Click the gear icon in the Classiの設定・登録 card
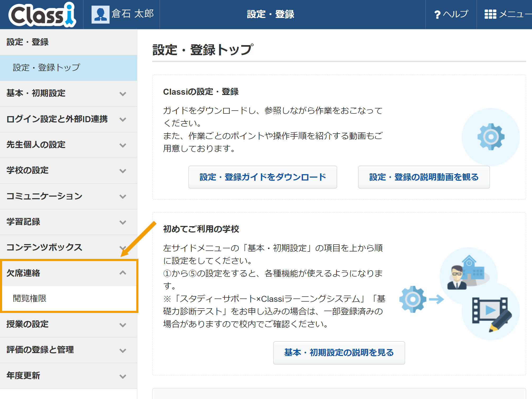532x399 pixels. click(491, 137)
